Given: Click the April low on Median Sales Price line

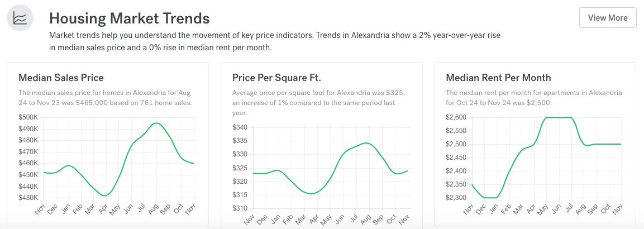Looking at the screenshot, I should [105, 195].
